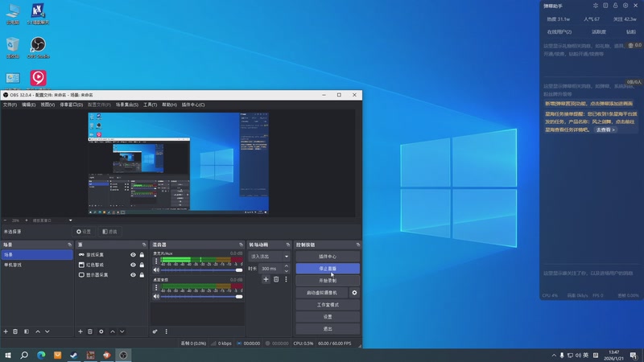Add a new source with the plus icon
Viewport: 644px width, 362px height.
tap(80, 331)
